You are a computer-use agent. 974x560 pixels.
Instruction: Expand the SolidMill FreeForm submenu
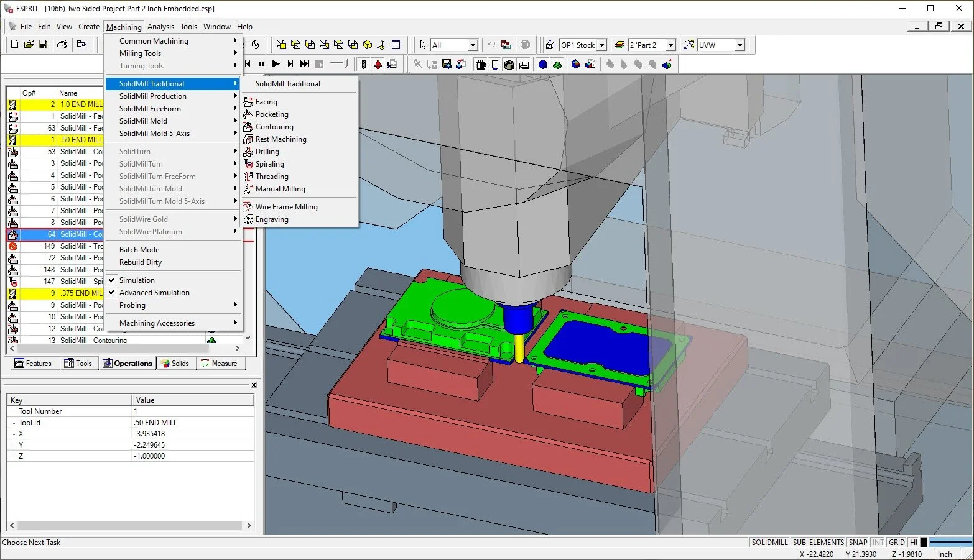tap(173, 109)
